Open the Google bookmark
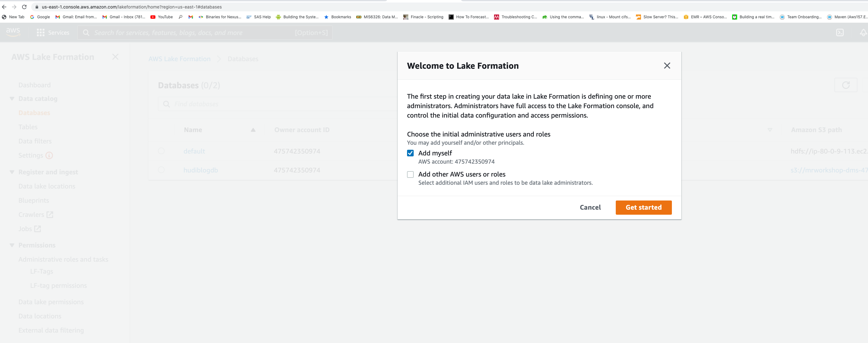 (40, 17)
